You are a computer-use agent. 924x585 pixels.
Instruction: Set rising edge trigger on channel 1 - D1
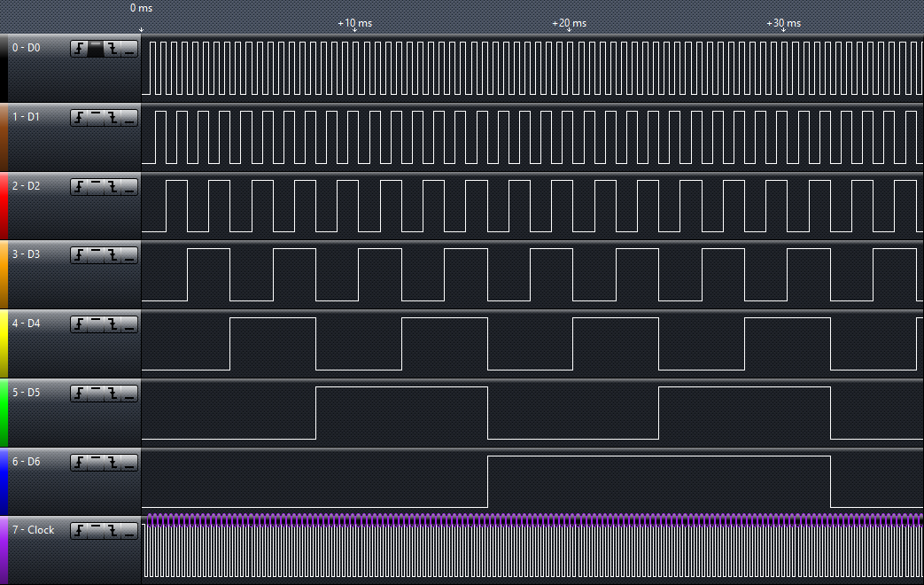[79, 118]
